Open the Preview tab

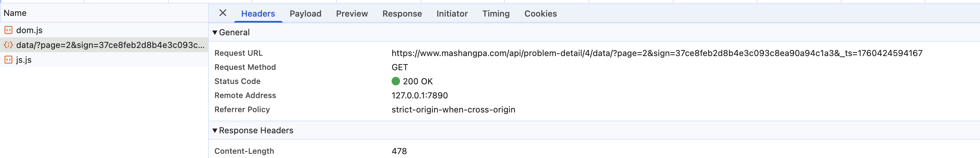point(352,14)
